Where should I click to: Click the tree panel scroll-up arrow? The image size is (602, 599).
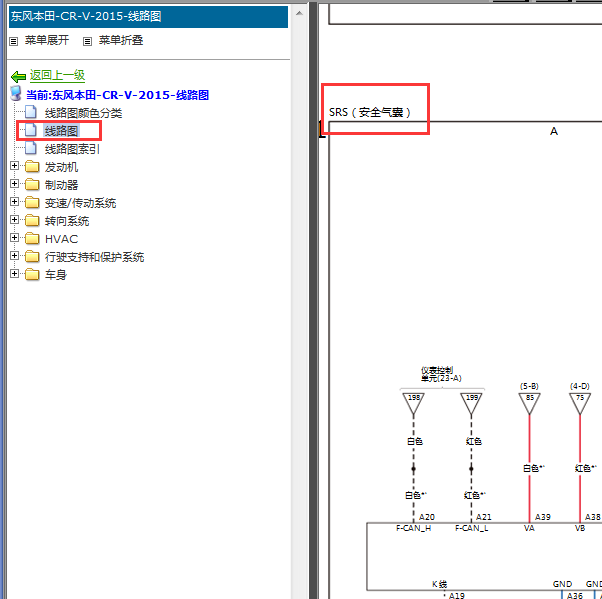coord(299,14)
